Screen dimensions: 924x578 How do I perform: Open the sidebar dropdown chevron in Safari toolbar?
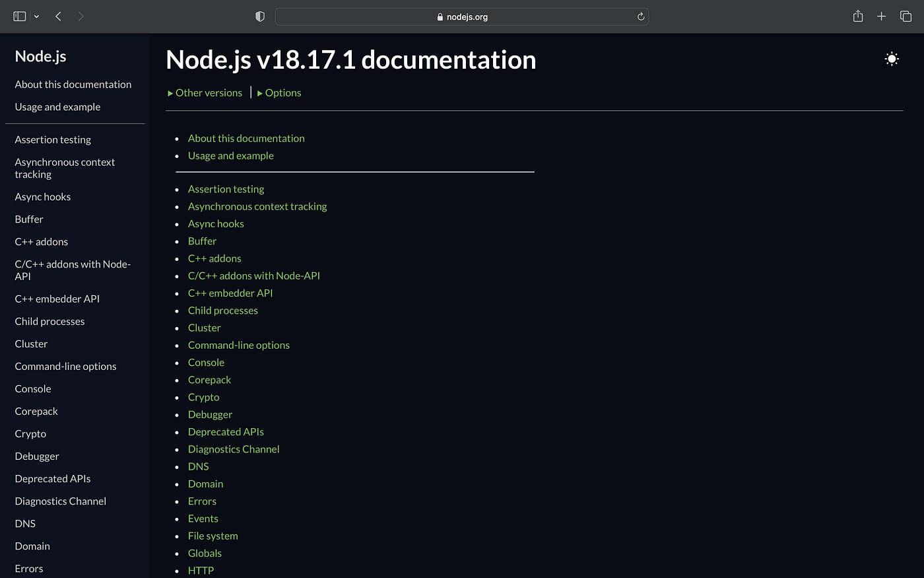[x=36, y=17]
